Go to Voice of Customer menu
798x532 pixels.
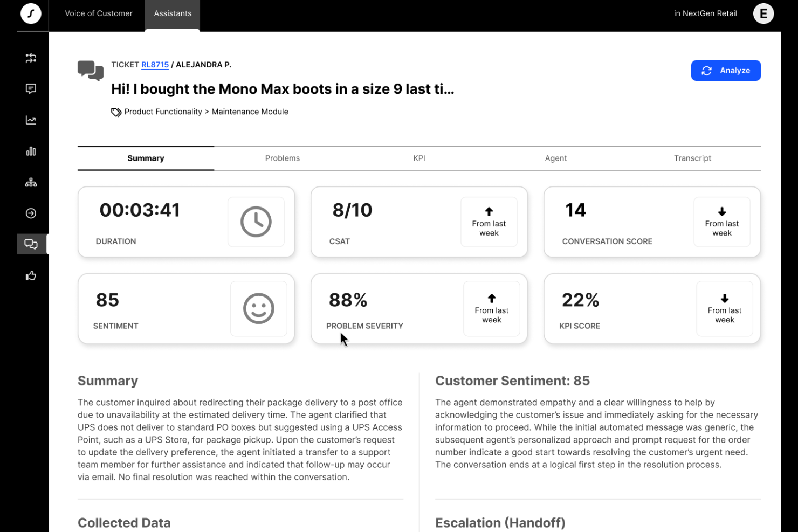point(99,13)
